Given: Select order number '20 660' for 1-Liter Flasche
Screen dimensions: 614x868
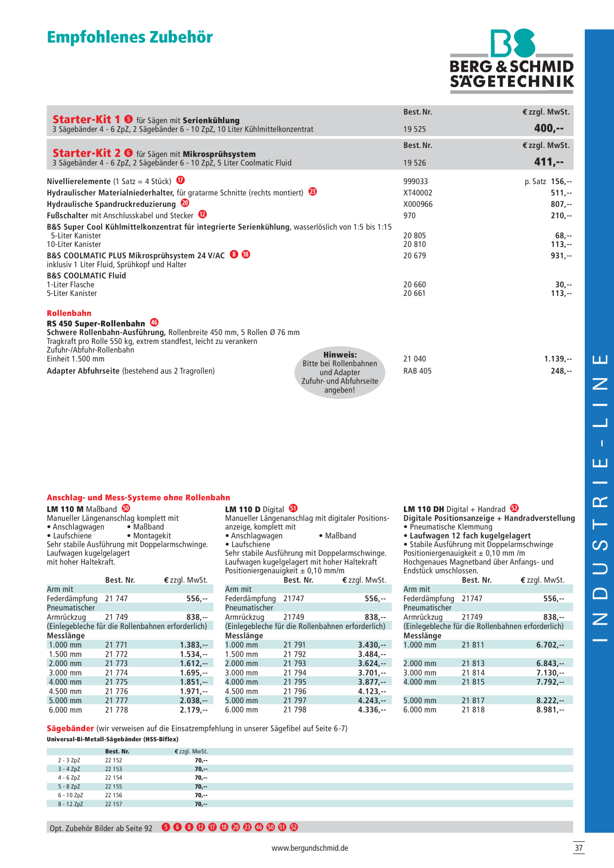Looking at the screenshot, I should [x=414, y=285].
